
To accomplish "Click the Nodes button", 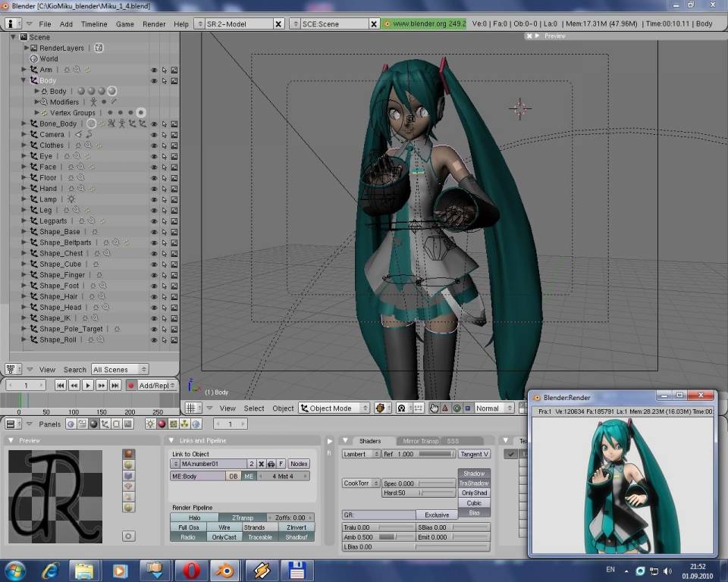I will click(x=299, y=464).
